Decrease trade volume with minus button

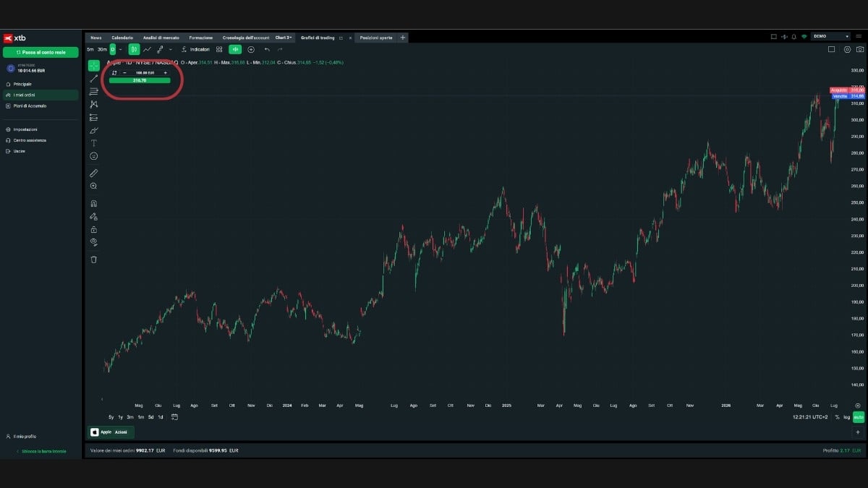coord(124,73)
